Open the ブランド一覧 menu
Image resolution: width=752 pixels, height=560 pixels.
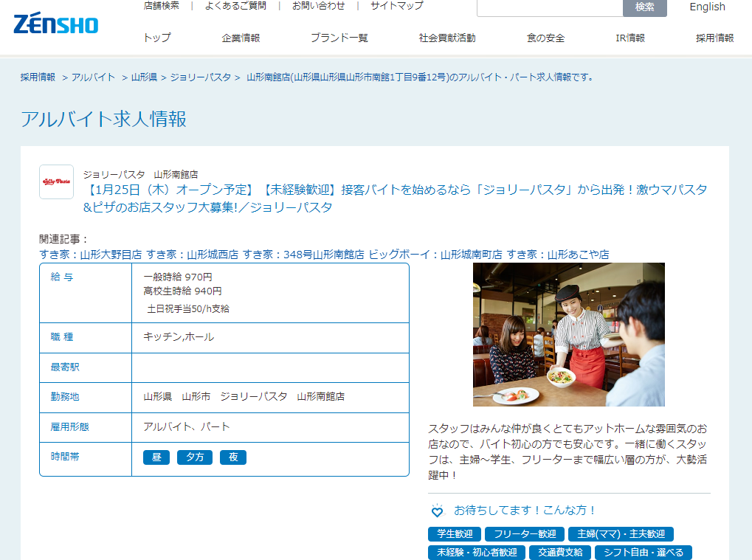coord(339,38)
